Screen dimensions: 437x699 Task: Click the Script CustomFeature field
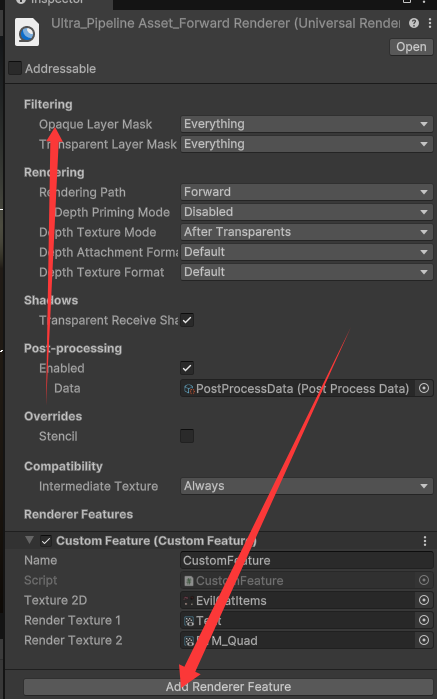(x=297, y=580)
